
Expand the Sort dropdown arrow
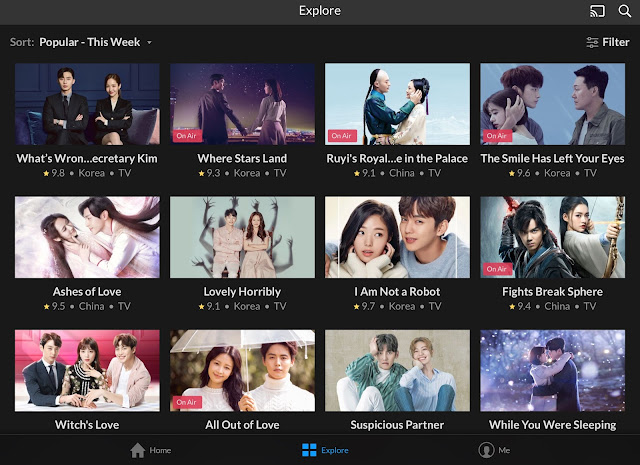[149, 42]
